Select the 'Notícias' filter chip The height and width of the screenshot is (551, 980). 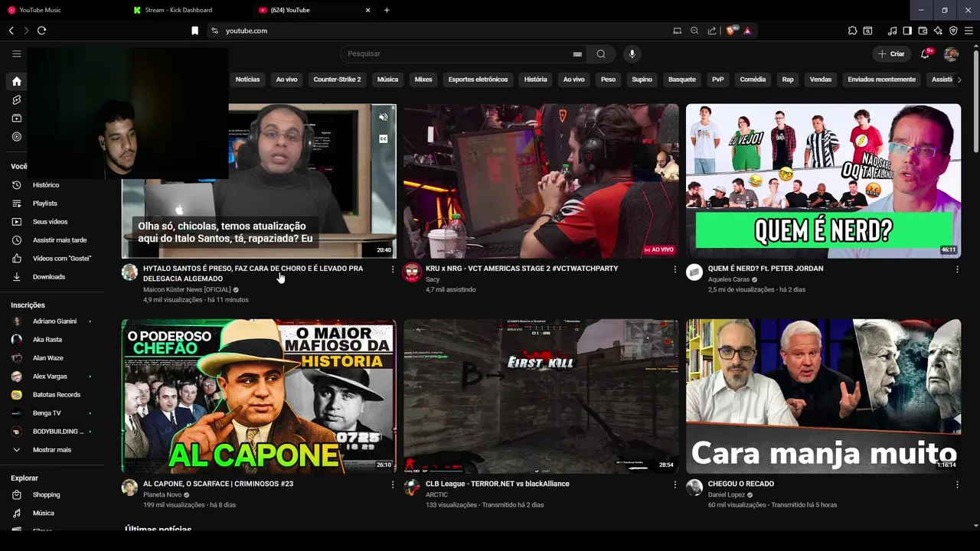point(247,80)
